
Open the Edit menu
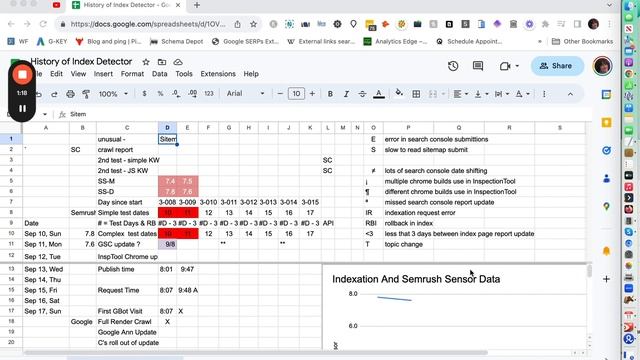coord(56,74)
